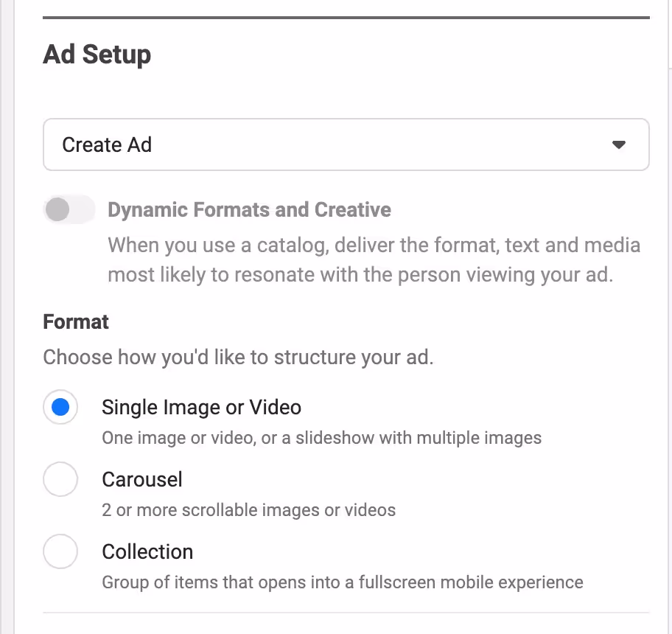The width and height of the screenshot is (672, 634).
Task: Click the Ad Setup heading
Action: (x=97, y=55)
